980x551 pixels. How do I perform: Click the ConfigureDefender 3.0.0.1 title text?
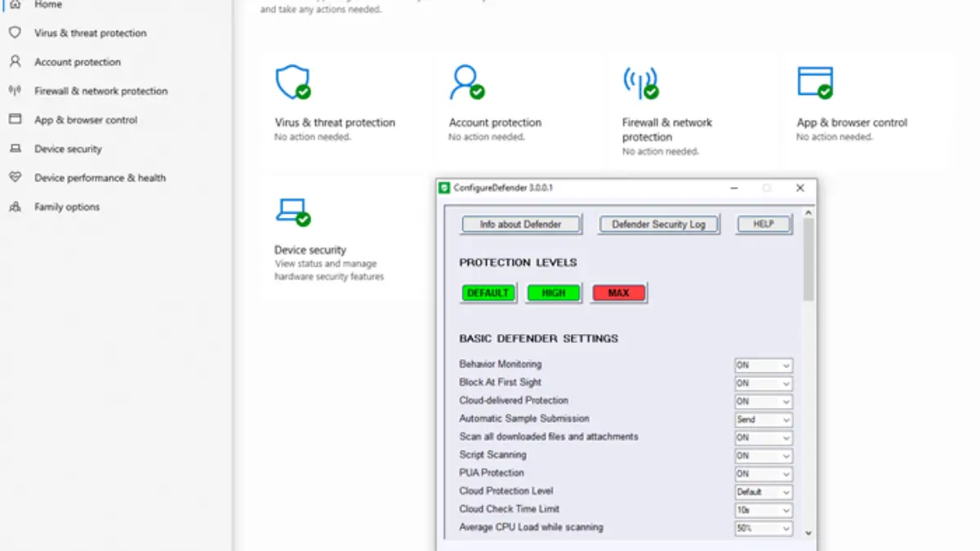coord(504,188)
